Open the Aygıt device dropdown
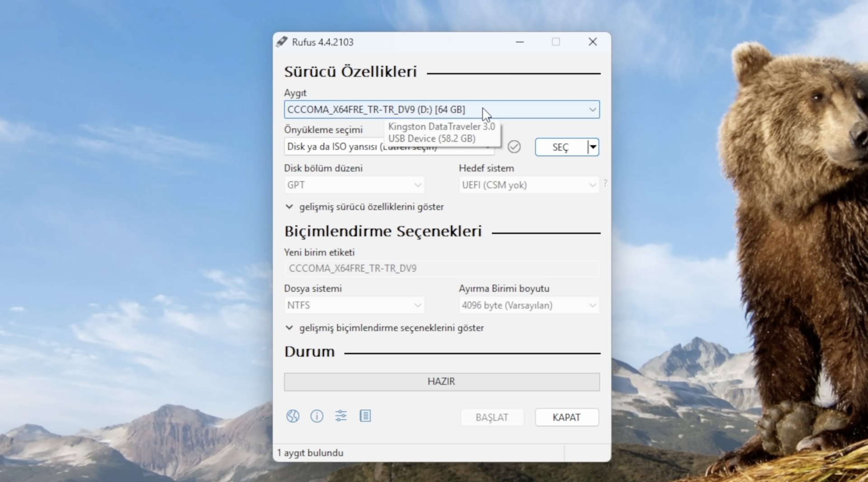 pyautogui.click(x=591, y=109)
